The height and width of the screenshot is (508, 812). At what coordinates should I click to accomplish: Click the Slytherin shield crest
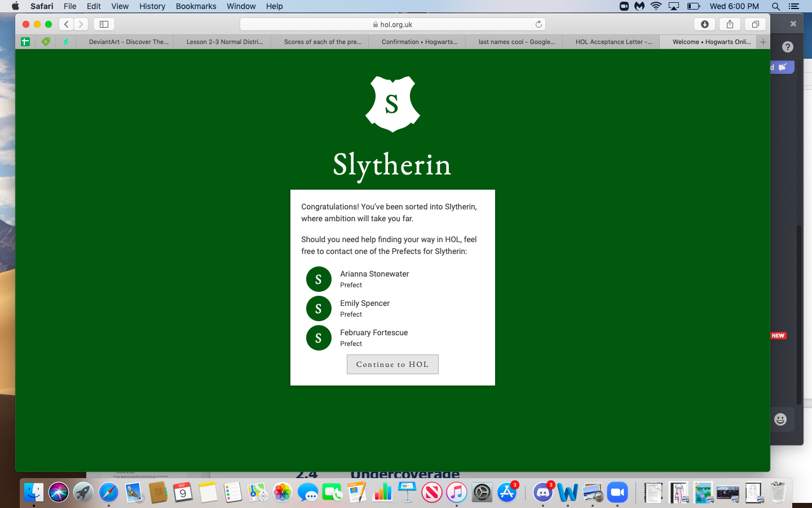point(392,104)
